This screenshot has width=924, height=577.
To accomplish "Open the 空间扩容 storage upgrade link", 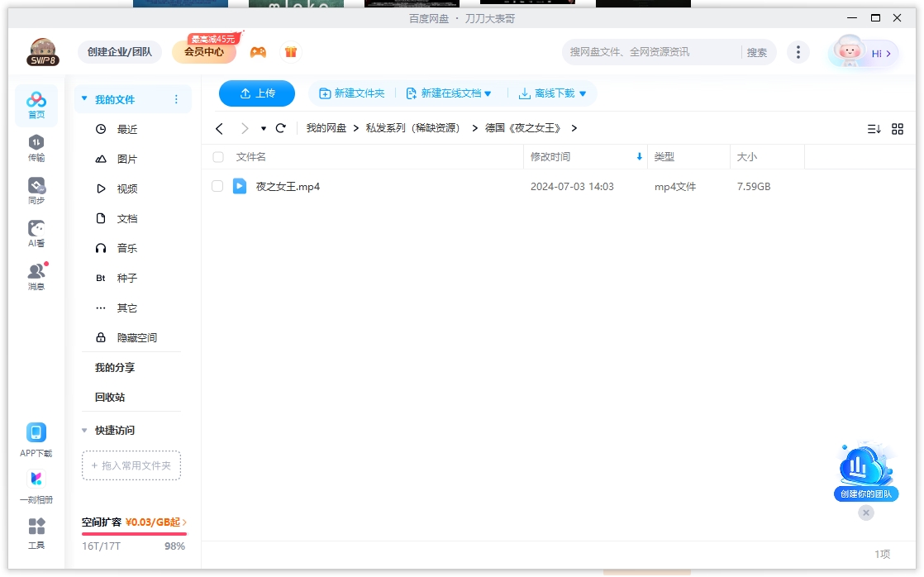I will point(132,523).
